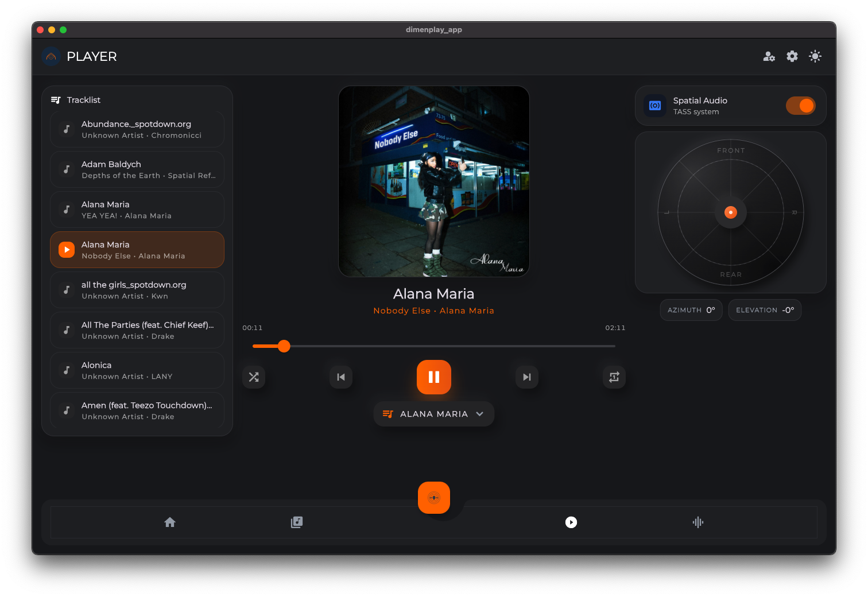Click the spatial position dot in radar
Screen dimensions: 868x597
[731, 212]
